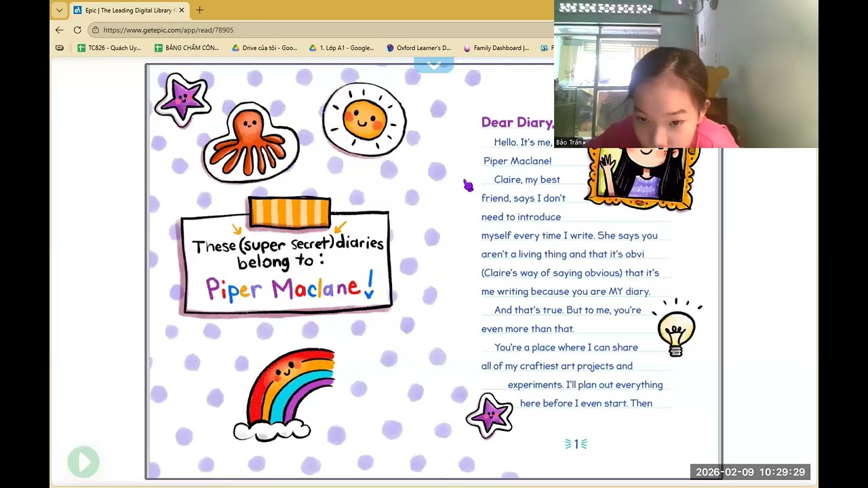Open a new browser tab
Image resolution: width=868 pixels, height=488 pixels.
(x=199, y=10)
